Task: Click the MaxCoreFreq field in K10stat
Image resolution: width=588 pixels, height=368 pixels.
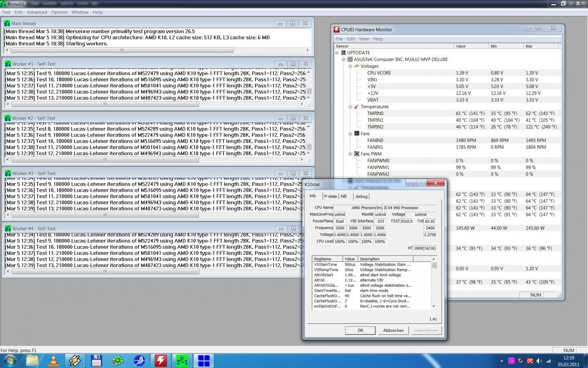Action: tap(339, 214)
